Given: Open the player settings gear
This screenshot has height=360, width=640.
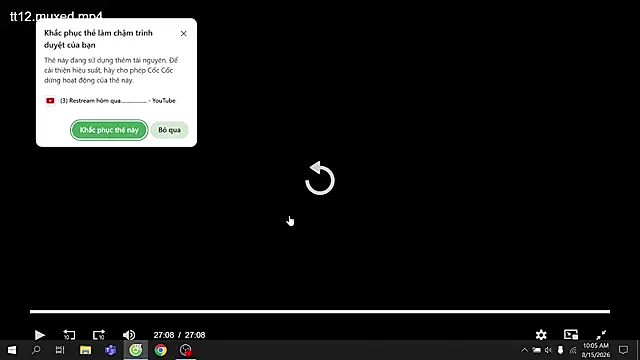Looking at the screenshot, I should click(x=541, y=335).
